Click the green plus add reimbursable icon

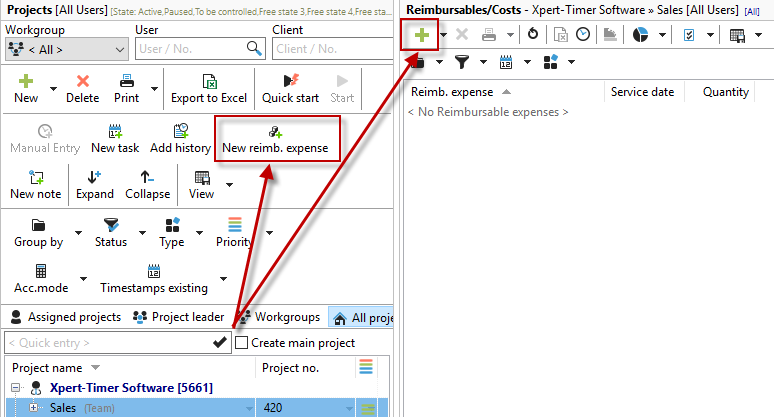[422, 35]
